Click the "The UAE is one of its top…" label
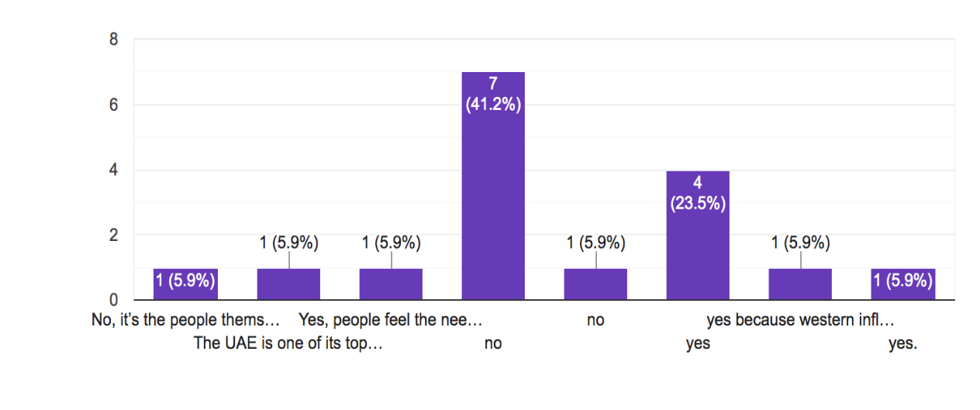 click(288, 343)
